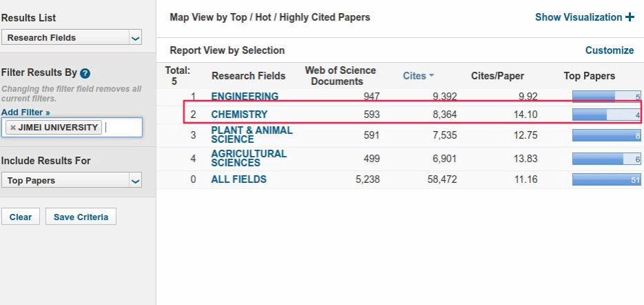The width and height of the screenshot is (644, 305).
Task: Click the plus icon next to Show Visualization
Action: (629, 17)
